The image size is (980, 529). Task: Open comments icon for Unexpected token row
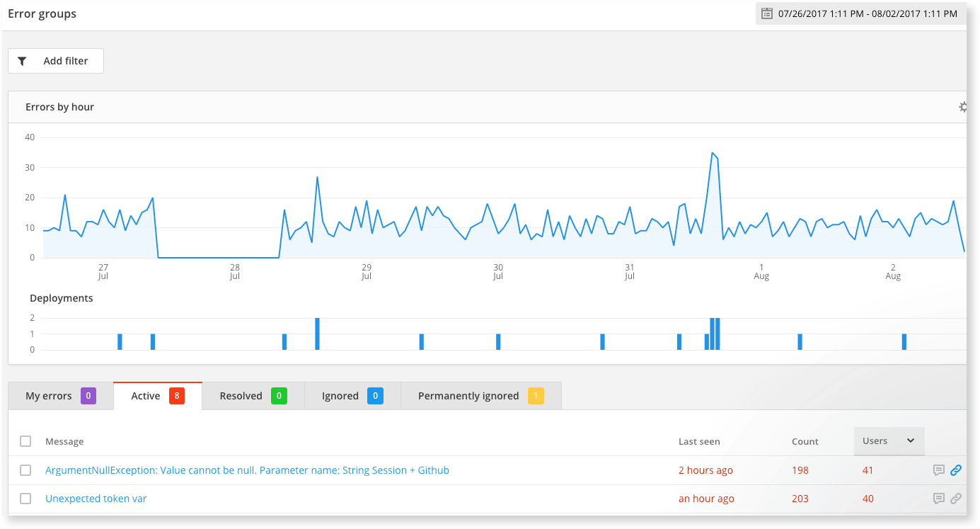tap(939, 499)
